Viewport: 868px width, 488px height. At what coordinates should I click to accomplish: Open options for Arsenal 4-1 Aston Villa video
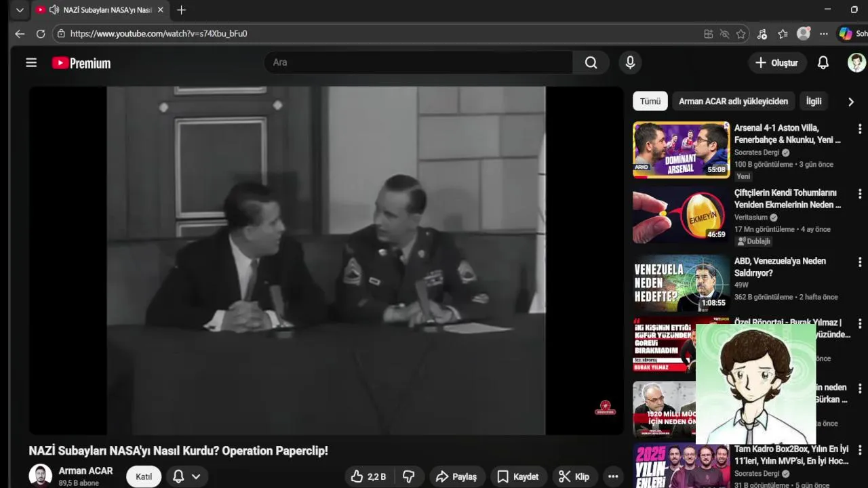click(860, 129)
